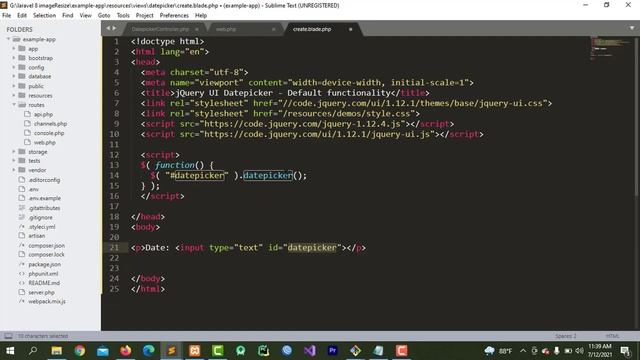
Task: Open composer.json in the sidebar
Action: [47, 246]
